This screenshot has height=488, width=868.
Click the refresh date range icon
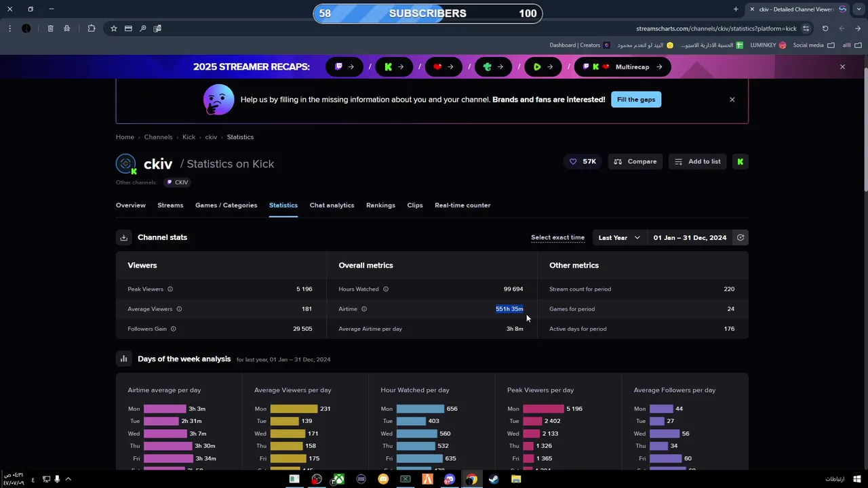[741, 238]
